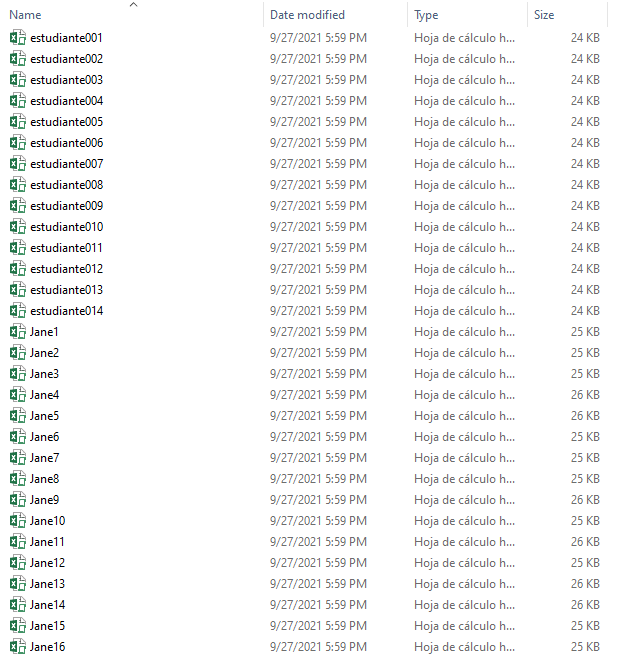Select file name Jane10

coord(47,521)
